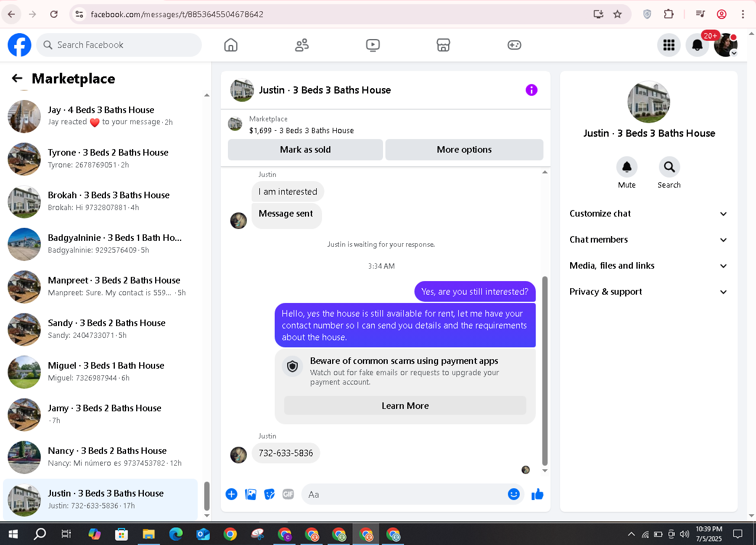Open the volume speaker tray icon

click(x=684, y=534)
